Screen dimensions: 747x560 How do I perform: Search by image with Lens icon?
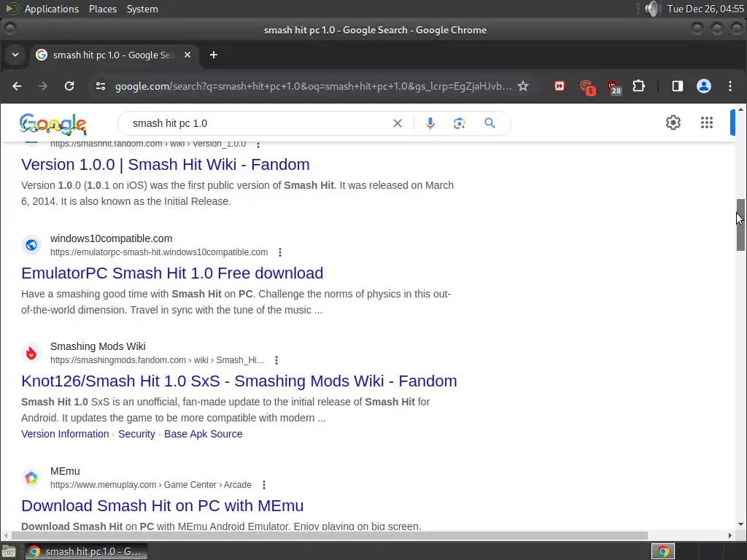coord(460,123)
